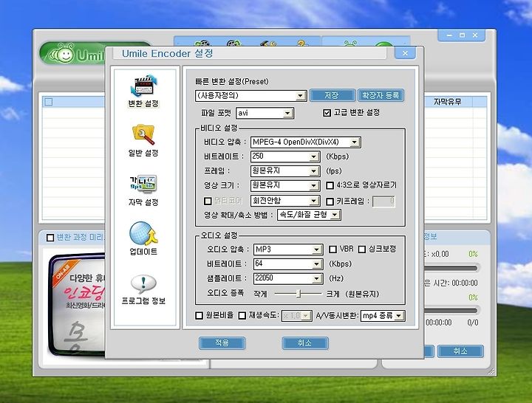532x403 pixels.
Task: Click 취소 button in main window
Action: tap(460, 351)
